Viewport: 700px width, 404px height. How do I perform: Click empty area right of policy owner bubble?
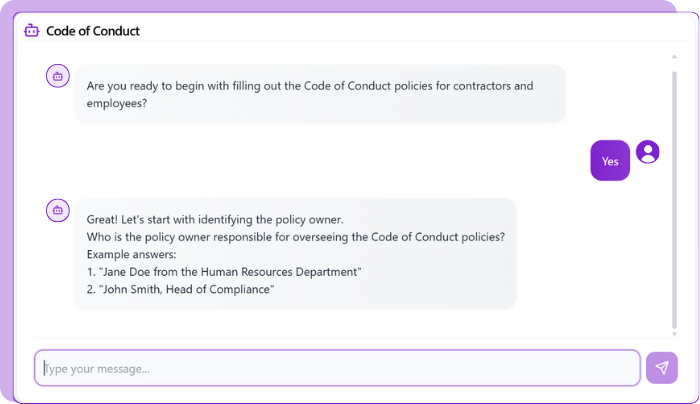point(589,254)
